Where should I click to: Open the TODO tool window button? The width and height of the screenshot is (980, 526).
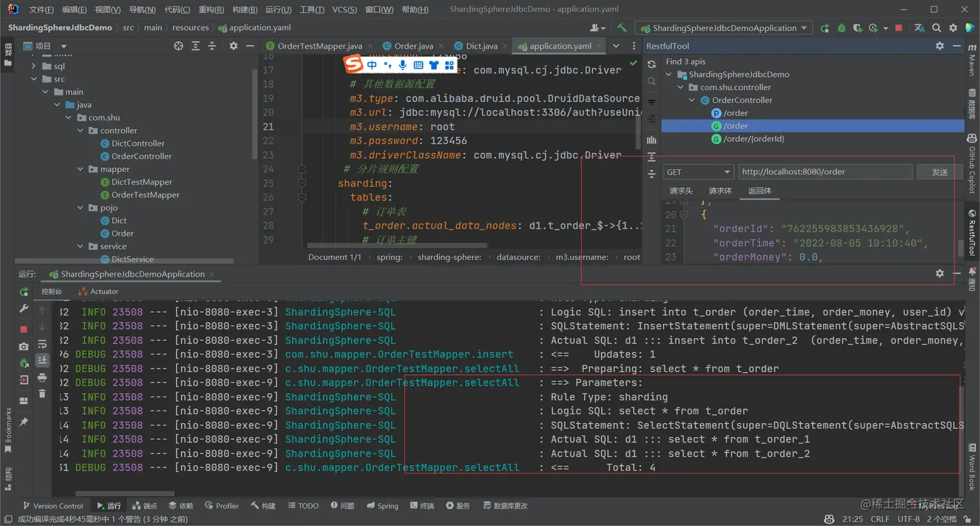click(304, 506)
